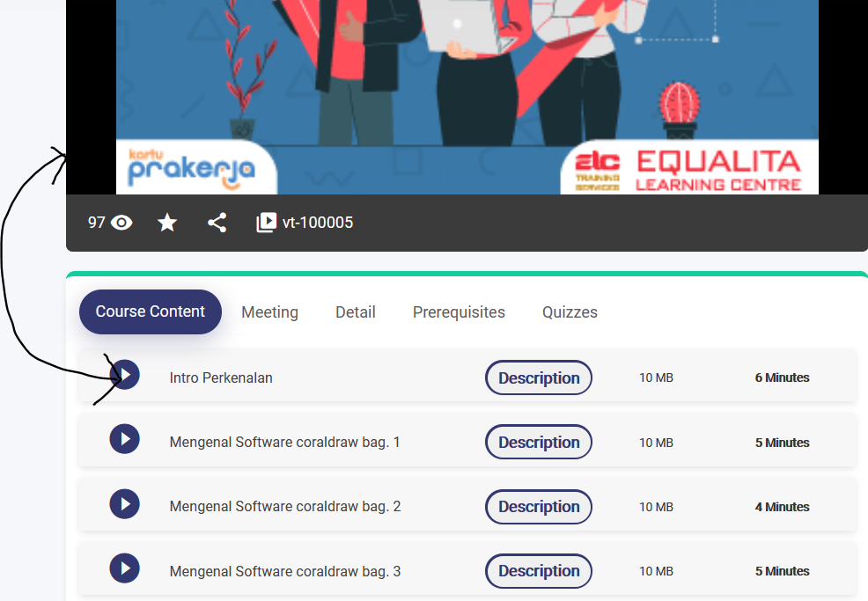Open the vt-100005 playlist icon
Screen dimensions: 868x601
pyautogui.click(x=266, y=223)
